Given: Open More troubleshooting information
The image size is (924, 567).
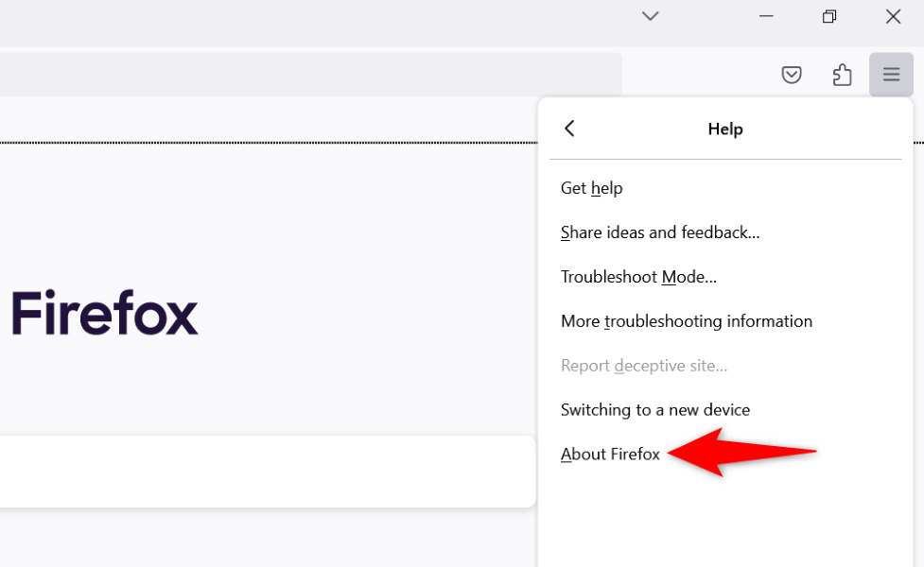Looking at the screenshot, I should [x=686, y=321].
